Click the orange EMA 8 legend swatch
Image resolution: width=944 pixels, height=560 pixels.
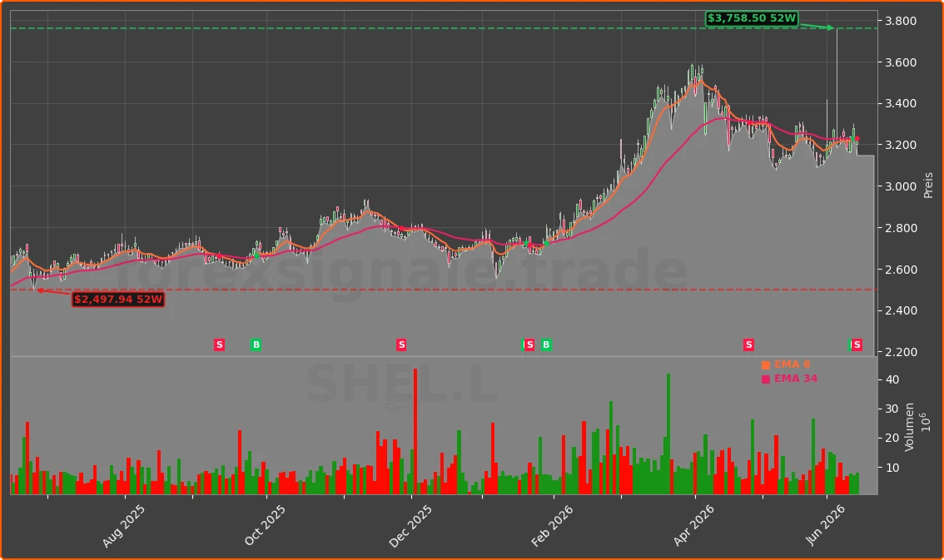pos(766,365)
